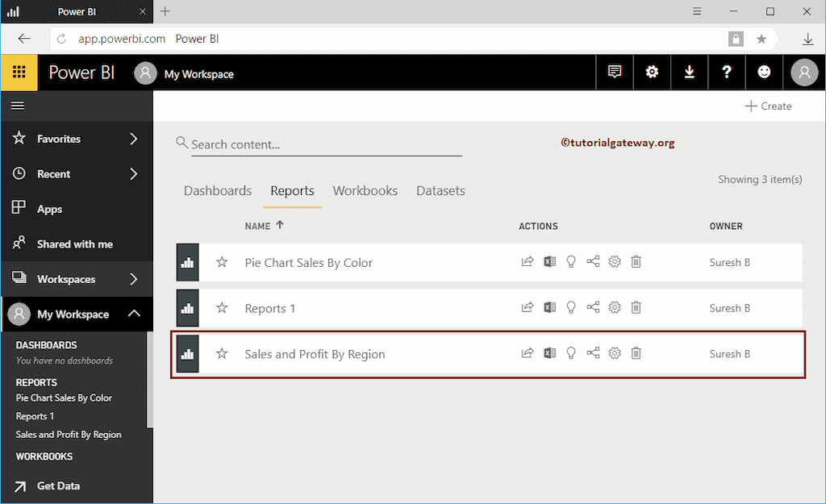Click the waffle app launcher icon
826x504 pixels.
pos(18,72)
